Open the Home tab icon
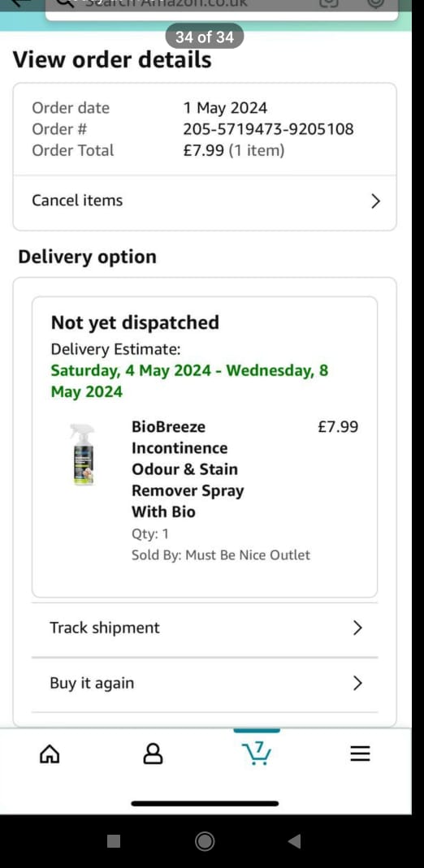The width and height of the screenshot is (424, 868). (50, 754)
